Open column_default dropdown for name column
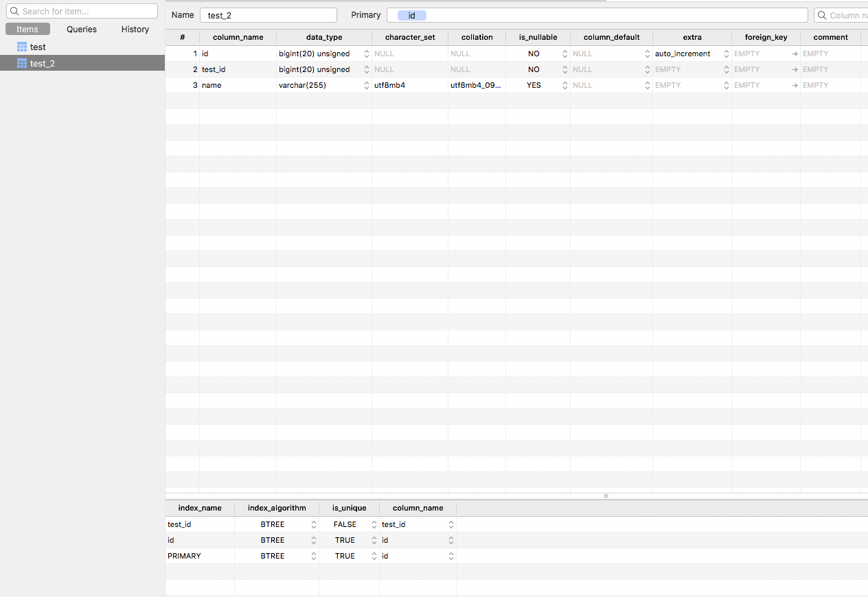The image size is (868, 597). (x=646, y=84)
